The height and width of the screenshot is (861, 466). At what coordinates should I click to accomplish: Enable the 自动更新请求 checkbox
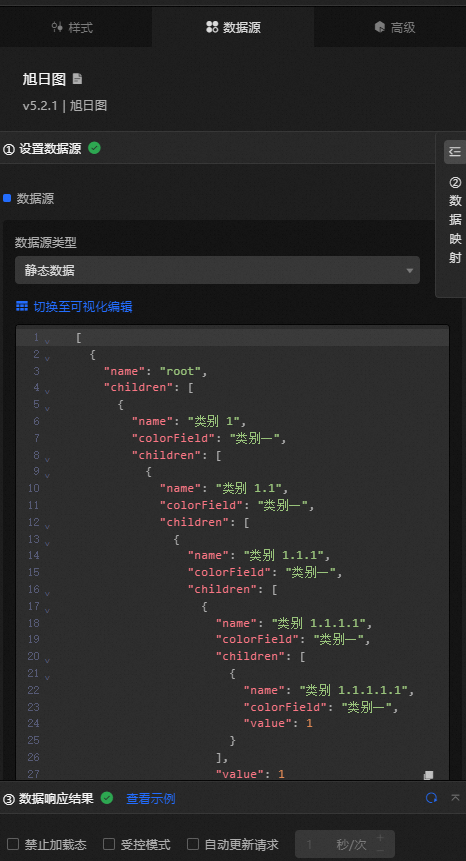(x=193, y=844)
